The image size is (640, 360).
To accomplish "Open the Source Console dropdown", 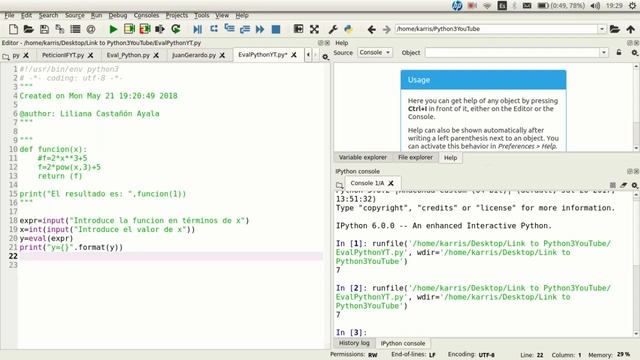I will point(375,53).
